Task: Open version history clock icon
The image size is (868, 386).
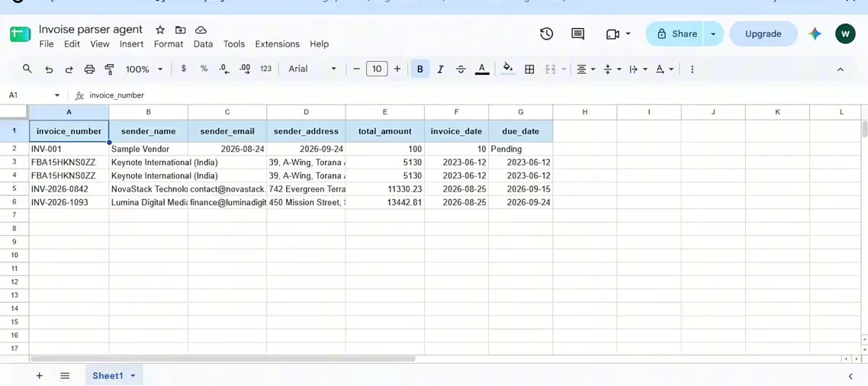Action: point(546,34)
